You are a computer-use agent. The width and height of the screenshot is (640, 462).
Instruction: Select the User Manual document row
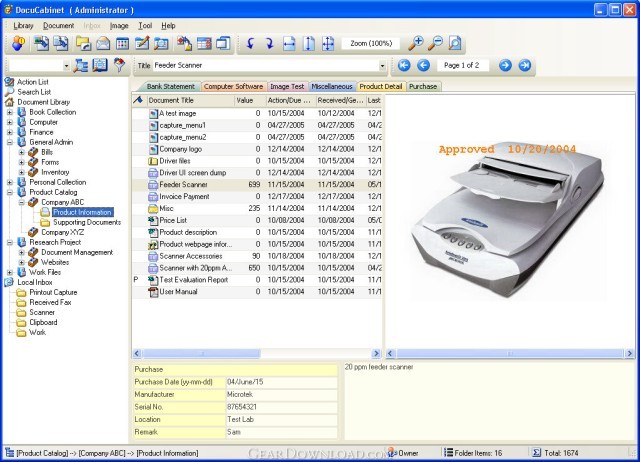257,292
